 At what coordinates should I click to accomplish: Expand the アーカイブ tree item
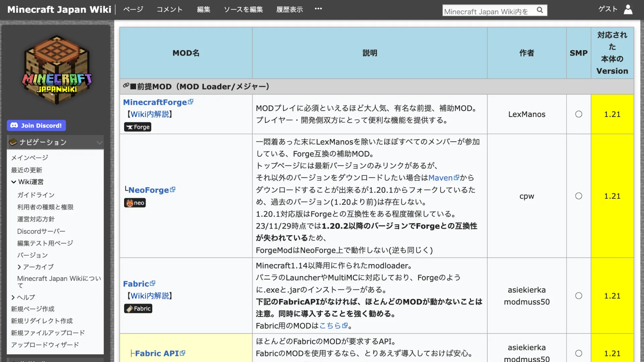pos(19,267)
